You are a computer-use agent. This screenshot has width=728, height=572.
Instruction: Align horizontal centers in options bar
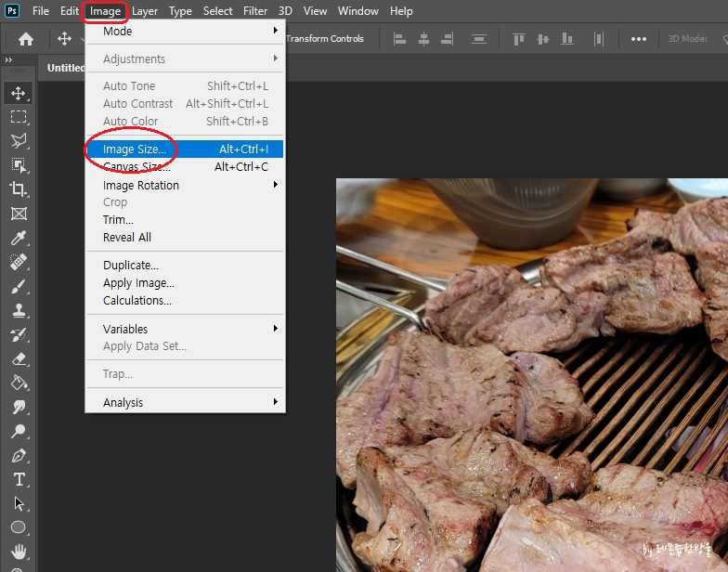[423, 39]
